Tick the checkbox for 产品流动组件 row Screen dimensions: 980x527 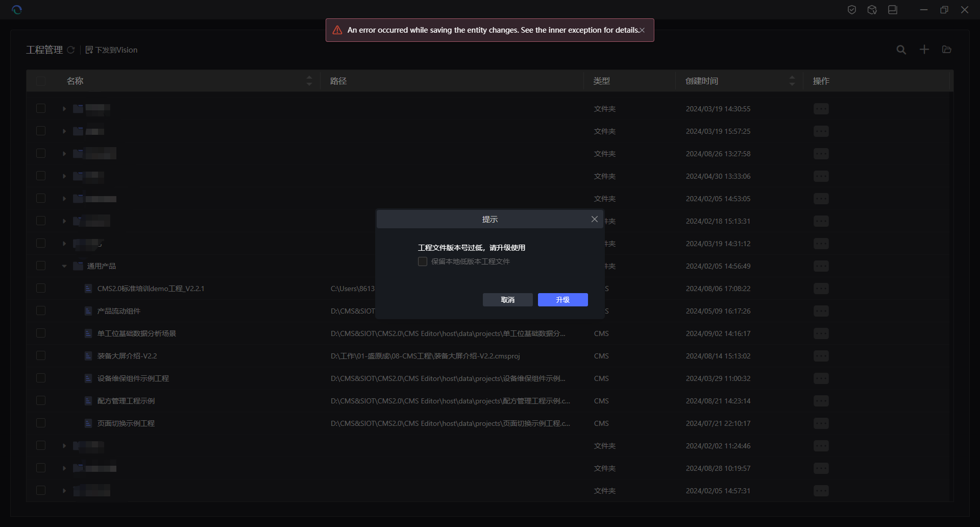click(41, 311)
